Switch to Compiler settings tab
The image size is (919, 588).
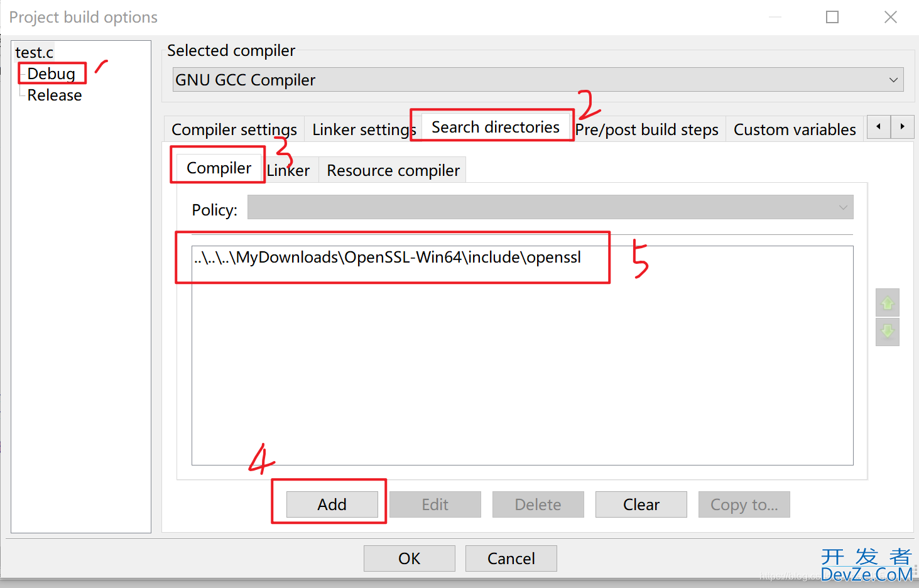(x=234, y=129)
